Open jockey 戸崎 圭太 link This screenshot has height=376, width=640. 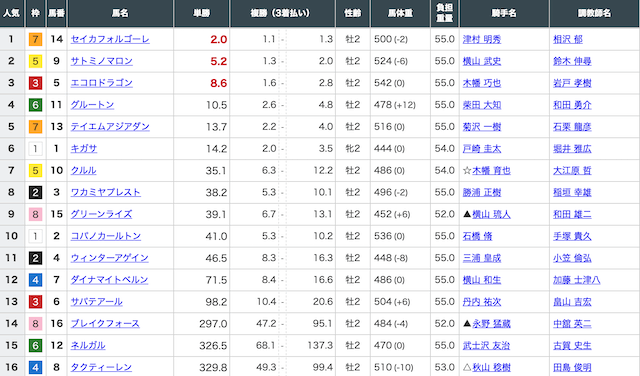coord(482,149)
